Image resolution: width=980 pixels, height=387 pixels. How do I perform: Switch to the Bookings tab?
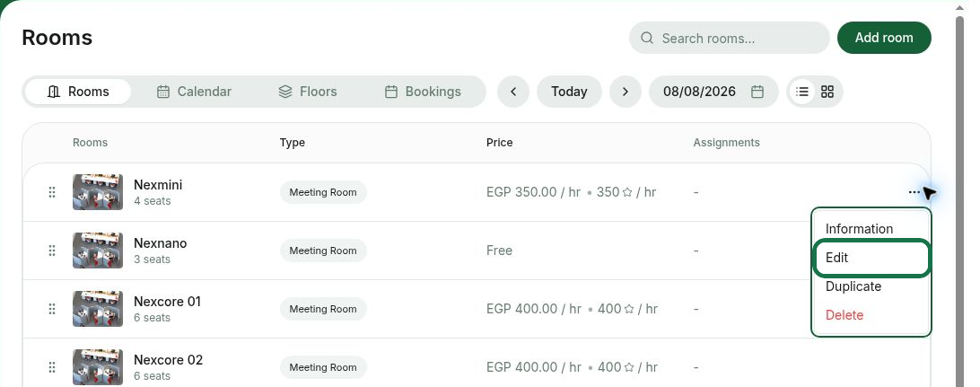[x=423, y=92]
